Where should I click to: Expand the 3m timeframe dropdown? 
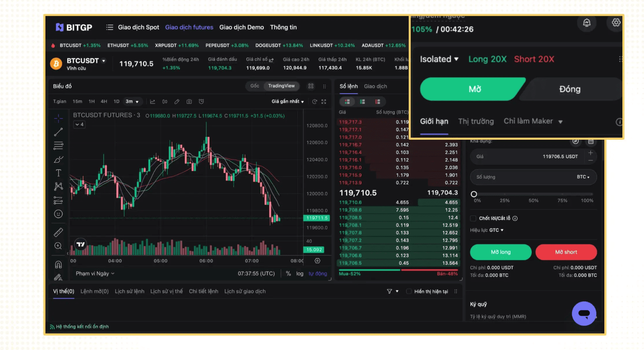click(x=132, y=102)
